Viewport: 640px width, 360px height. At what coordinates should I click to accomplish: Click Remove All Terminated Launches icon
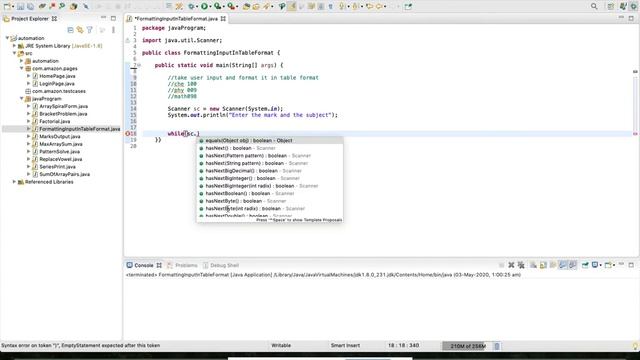tap(521, 265)
